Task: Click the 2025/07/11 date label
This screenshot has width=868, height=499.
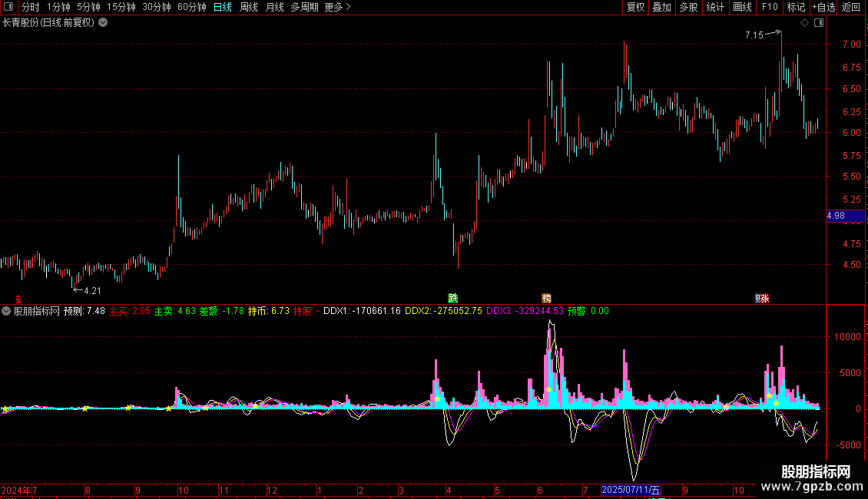Action: pyautogui.click(x=631, y=490)
